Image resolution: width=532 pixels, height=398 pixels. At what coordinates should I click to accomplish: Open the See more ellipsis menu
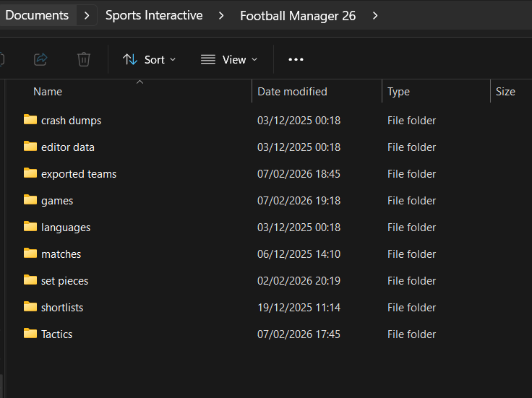click(296, 59)
